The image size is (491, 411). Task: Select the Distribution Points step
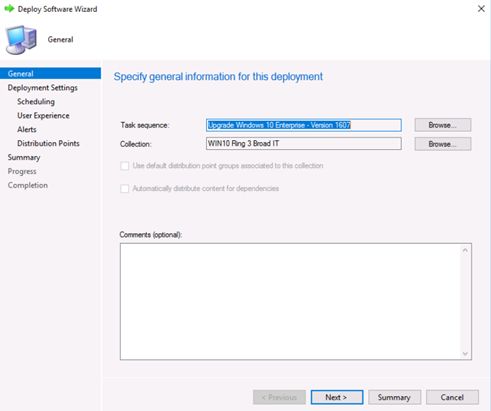click(48, 143)
